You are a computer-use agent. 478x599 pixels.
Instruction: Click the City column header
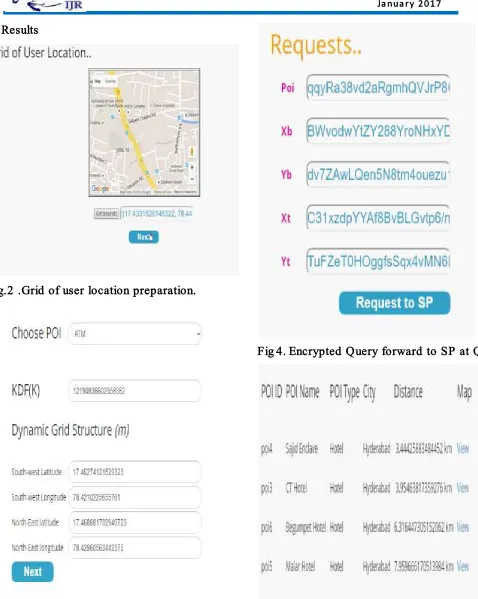coord(369,392)
